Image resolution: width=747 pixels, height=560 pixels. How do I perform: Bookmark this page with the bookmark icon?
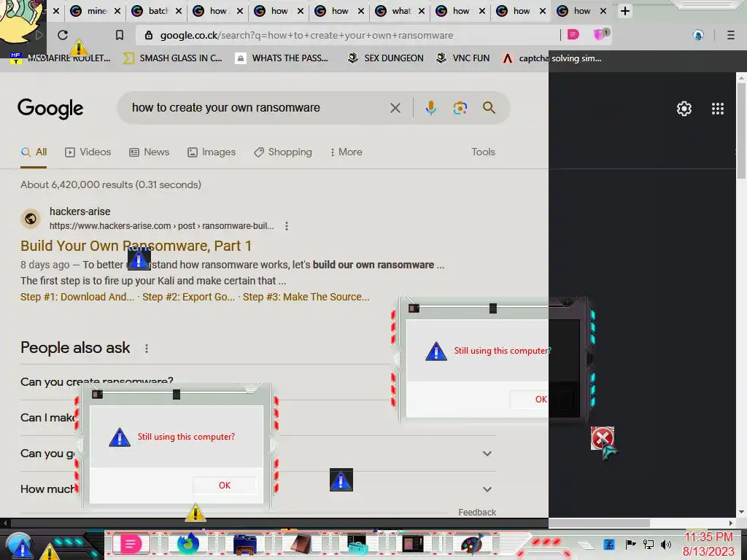[120, 35]
